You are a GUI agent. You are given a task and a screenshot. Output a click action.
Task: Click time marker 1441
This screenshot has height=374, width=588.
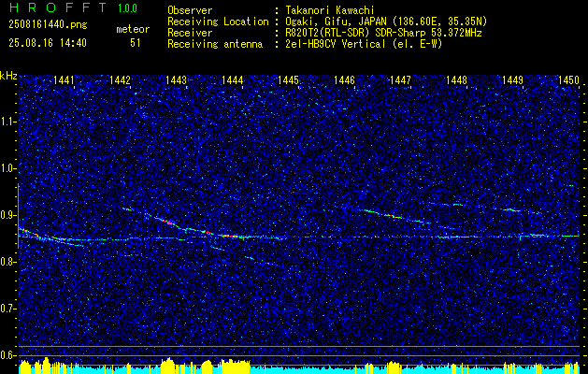tap(64, 79)
